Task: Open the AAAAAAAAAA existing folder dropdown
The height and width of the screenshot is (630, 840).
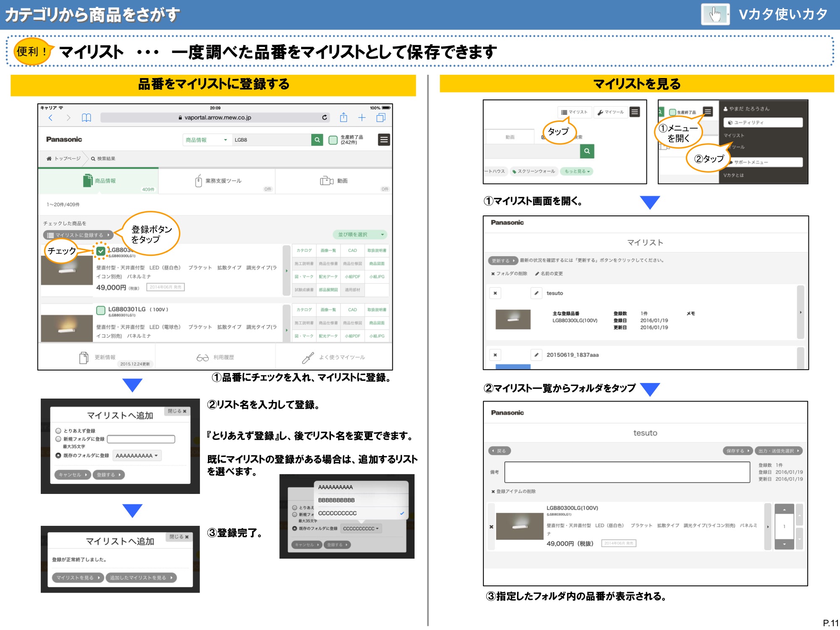Action: (136, 455)
